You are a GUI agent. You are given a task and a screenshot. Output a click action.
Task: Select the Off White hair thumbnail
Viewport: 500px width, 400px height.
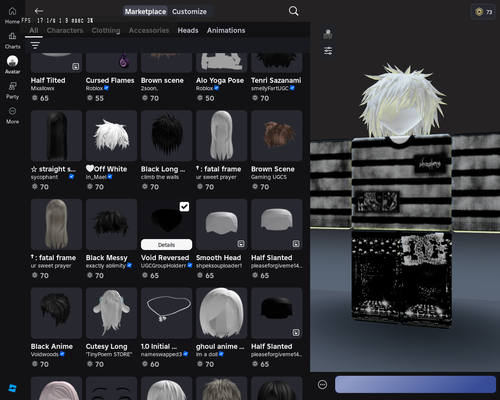click(111, 136)
